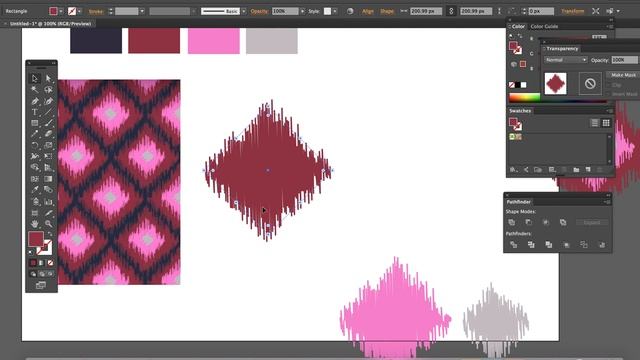The width and height of the screenshot is (640, 360).
Task: Open the Shape link in control bar
Action: click(x=387, y=11)
